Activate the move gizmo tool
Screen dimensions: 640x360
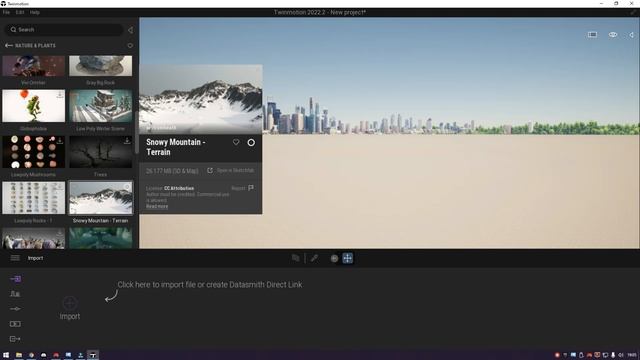348,258
